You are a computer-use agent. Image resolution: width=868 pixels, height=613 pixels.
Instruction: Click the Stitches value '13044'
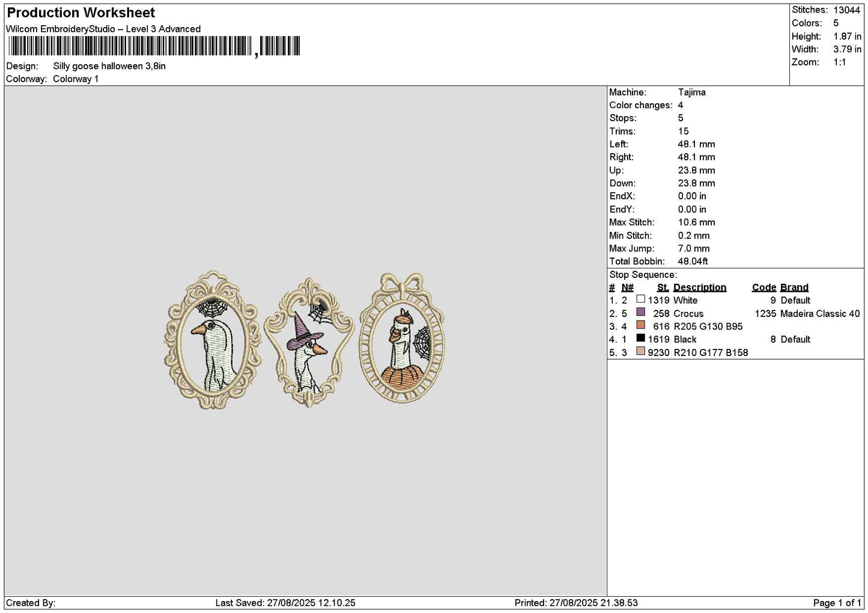tap(846, 10)
